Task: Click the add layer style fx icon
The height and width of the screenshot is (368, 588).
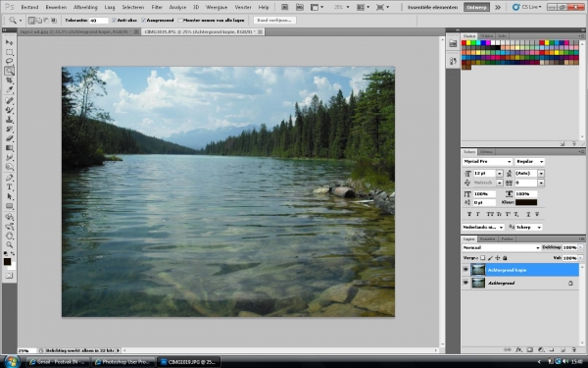Action: (518, 349)
